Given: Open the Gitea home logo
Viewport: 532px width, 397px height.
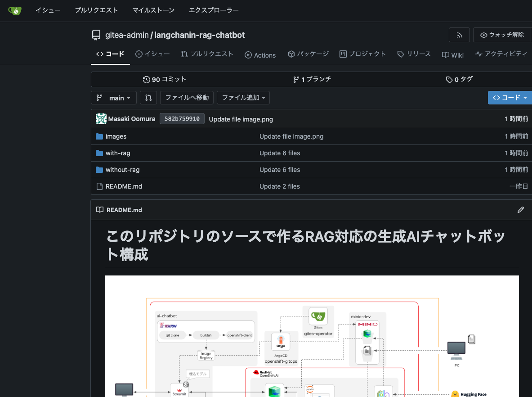Looking at the screenshot, I should [x=14, y=11].
